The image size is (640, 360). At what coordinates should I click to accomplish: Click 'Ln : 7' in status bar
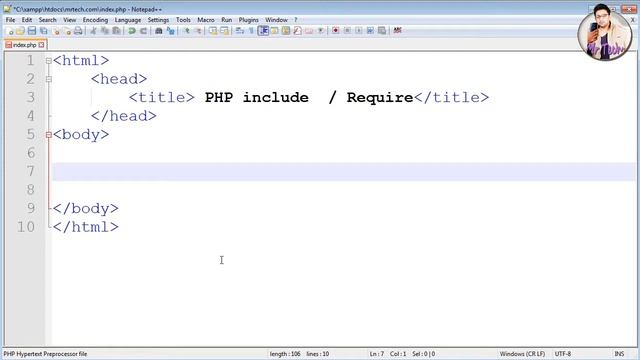(377, 354)
